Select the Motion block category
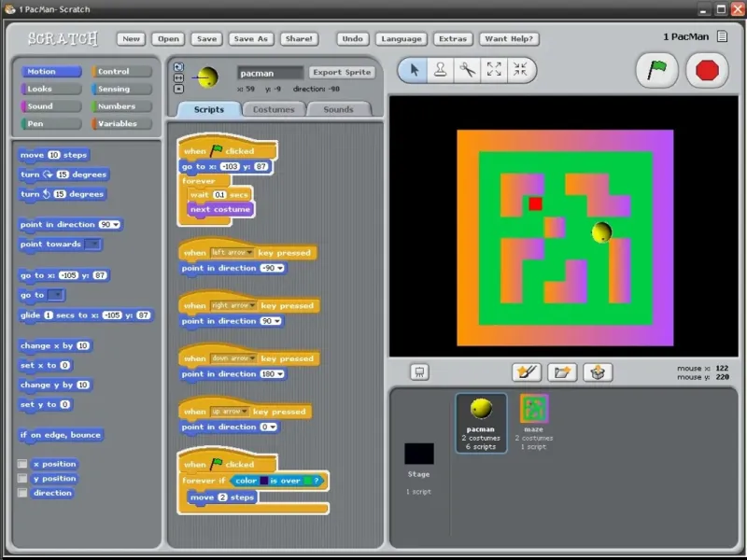This screenshot has height=560, width=747. pos(51,72)
